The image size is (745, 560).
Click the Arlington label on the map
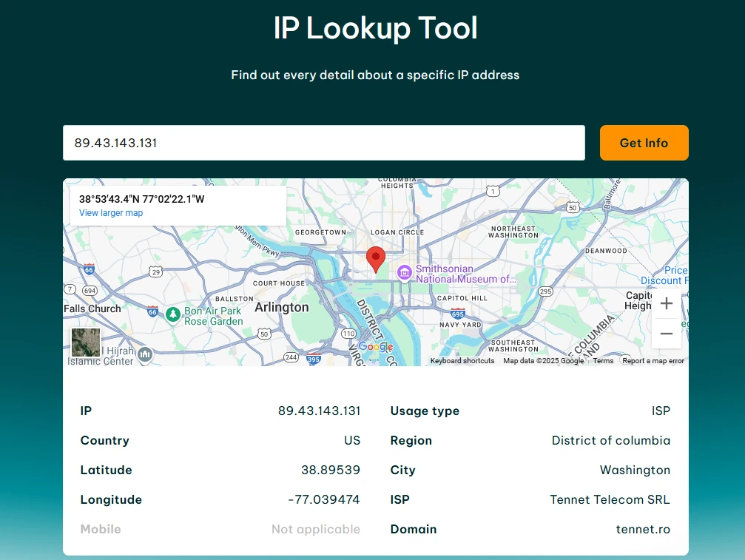click(x=282, y=307)
